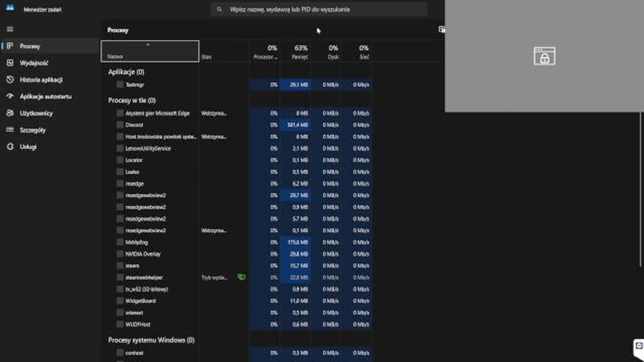Select msedgewebview2 row using 29,7 MB
Image resolution: width=644 pixels, height=362 pixels.
tap(236, 195)
